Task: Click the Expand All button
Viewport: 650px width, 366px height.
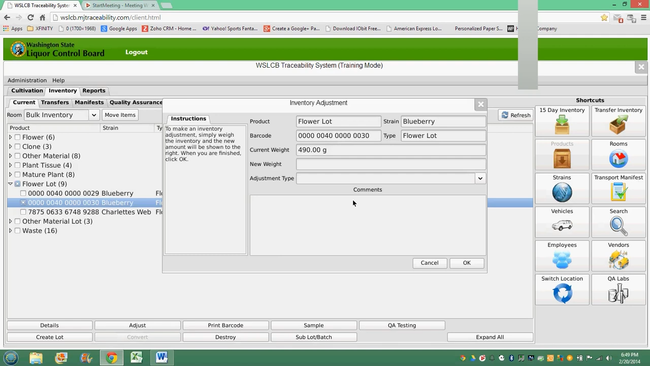Action: pyautogui.click(x=490, y=337)
